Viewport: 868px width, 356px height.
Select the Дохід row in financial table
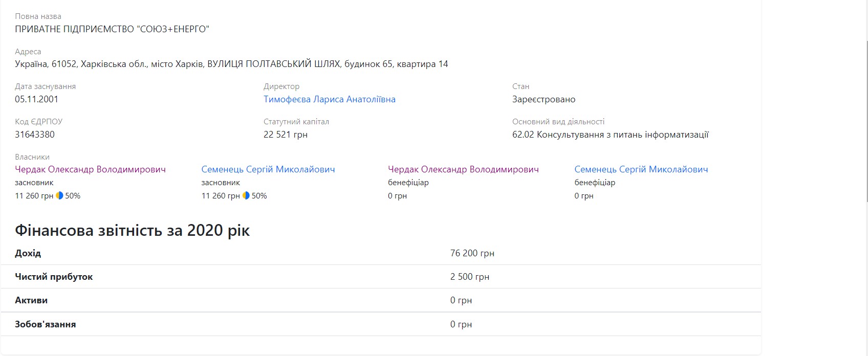coord(380,253)
